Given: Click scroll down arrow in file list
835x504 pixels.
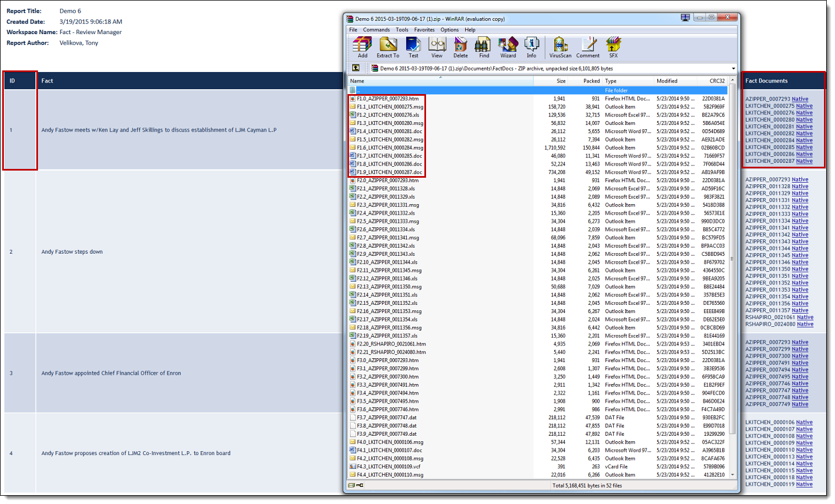Looking at the screenshot, I should coord(732,474).
